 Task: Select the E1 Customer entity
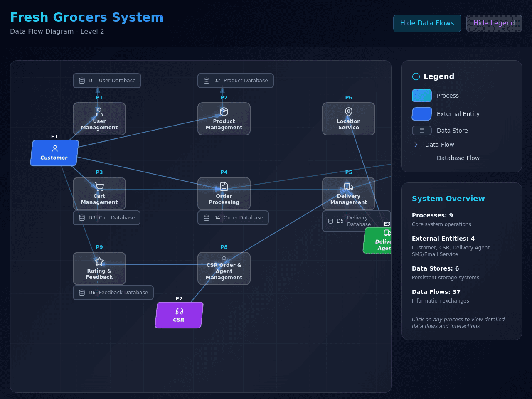54,153
